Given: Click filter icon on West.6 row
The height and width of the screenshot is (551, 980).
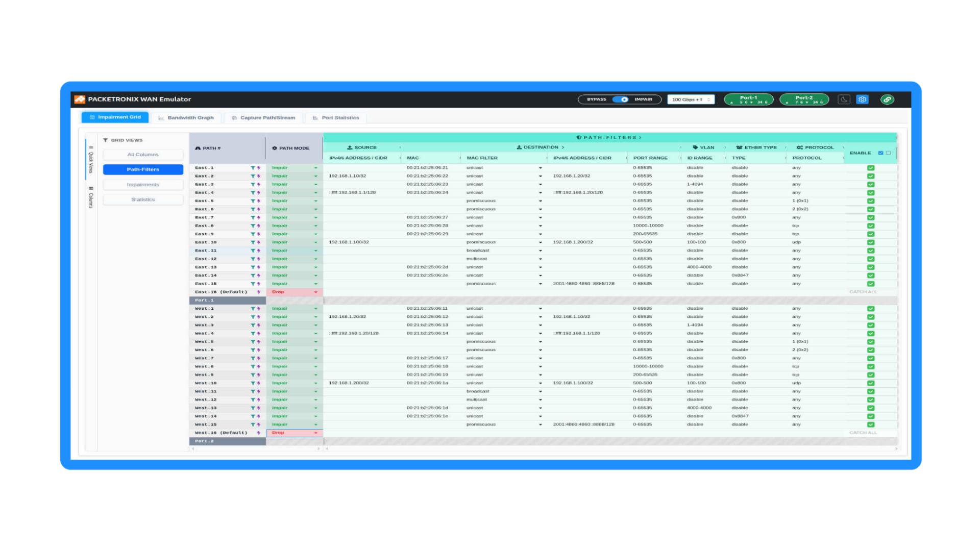Looking at the screenshot, I should (253, 350).
